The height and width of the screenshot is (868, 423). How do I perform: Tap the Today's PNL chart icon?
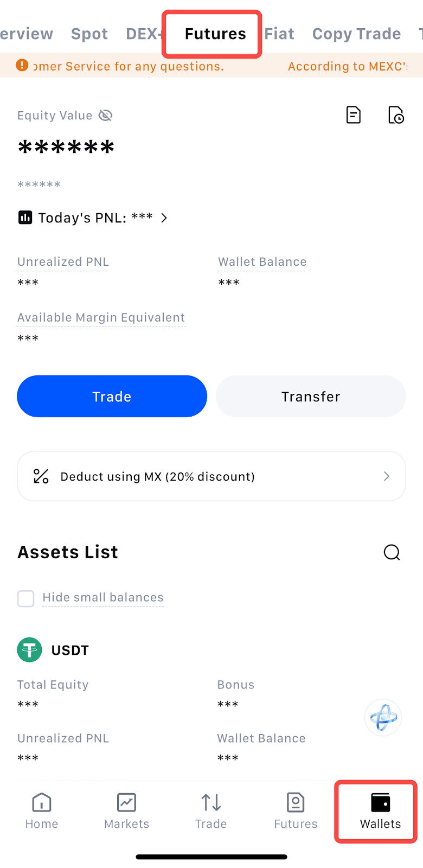tap(25, 218)
